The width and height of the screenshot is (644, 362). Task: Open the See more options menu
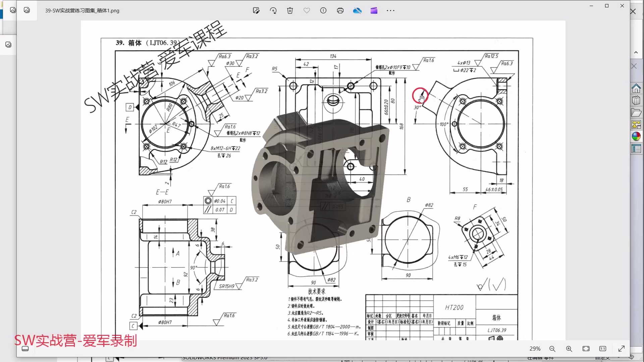[390, 10]
